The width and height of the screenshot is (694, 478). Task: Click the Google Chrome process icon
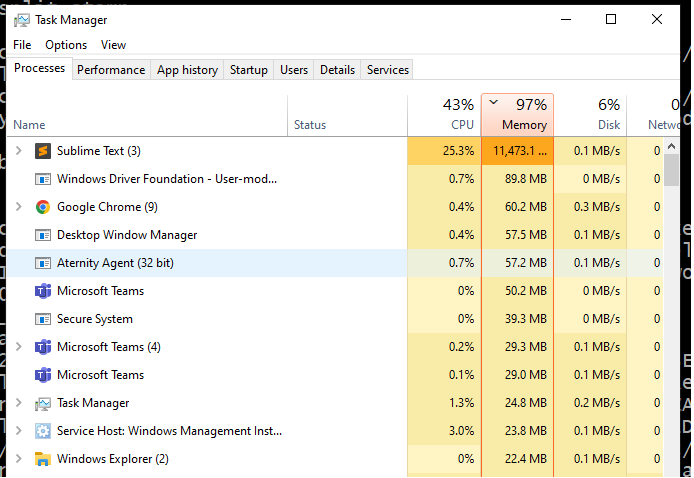[x=43, y=207]
